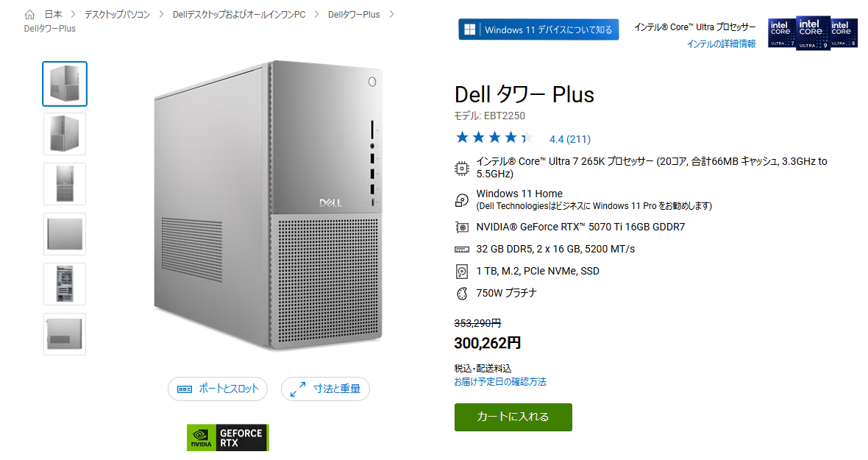
Task: Click the processor chip spec icon
Action: tap(462, 168)
